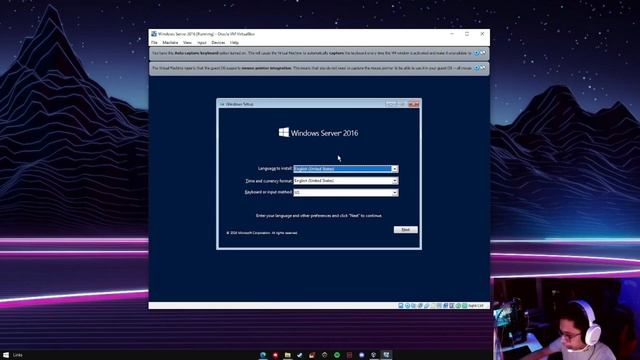This screenshot has height=360, width=640.
Task: Open the Input menu
Action: [202, 42]
